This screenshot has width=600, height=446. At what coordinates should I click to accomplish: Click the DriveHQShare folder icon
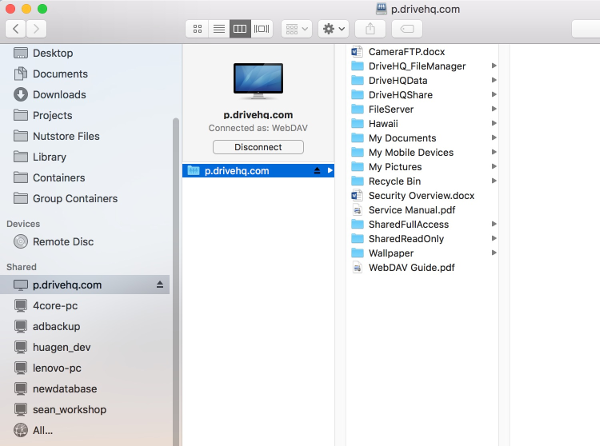[357, 95]
